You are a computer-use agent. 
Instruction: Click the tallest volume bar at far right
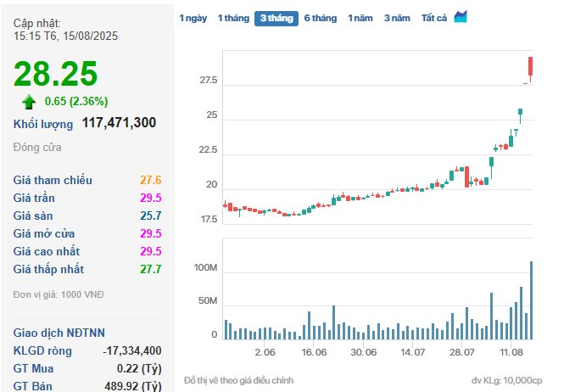click(532, 300)
